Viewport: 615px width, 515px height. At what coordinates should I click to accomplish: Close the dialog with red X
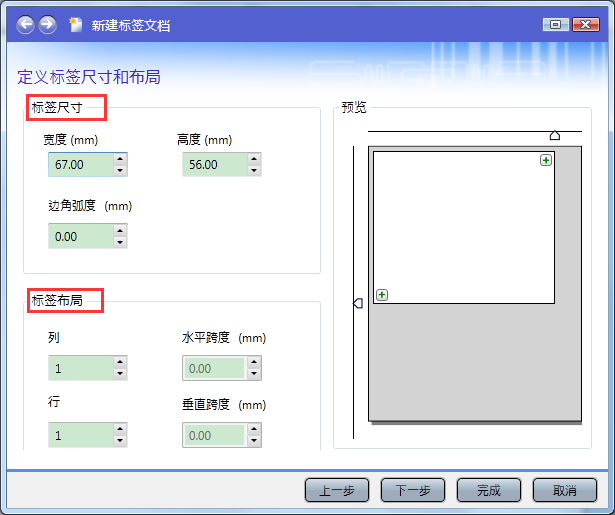(586, 25)
